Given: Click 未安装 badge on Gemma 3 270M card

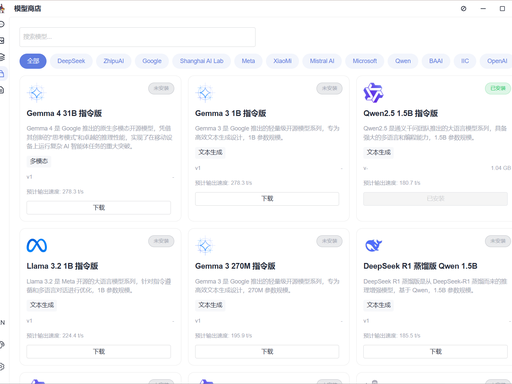Looking at the screenshot, I should tap(329, 241).
